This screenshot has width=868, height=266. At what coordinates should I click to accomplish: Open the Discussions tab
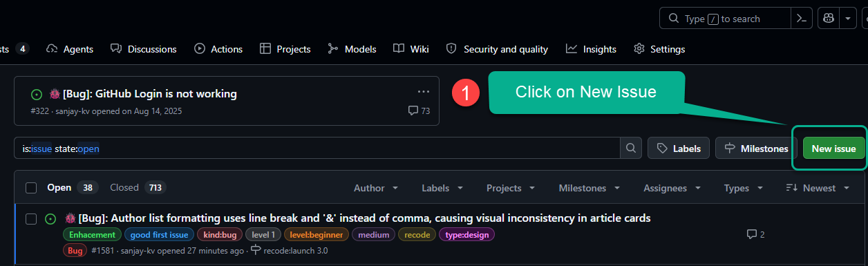(144, 49)
